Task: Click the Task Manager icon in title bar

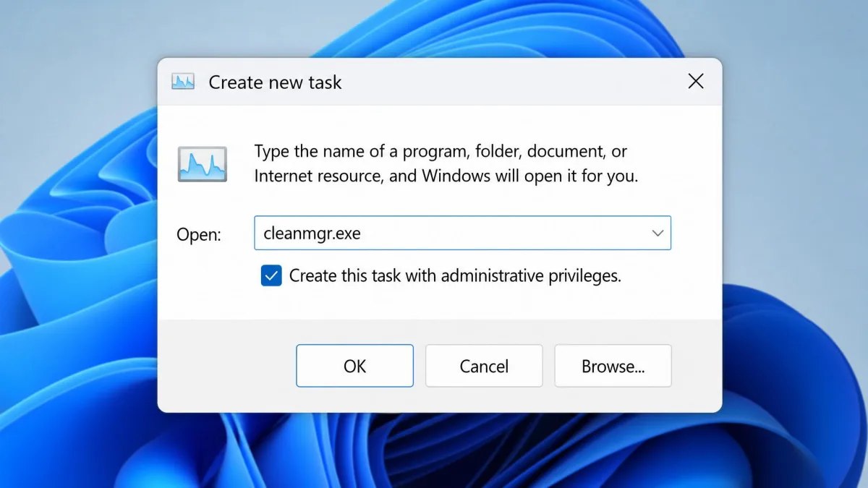Action: 183,82
